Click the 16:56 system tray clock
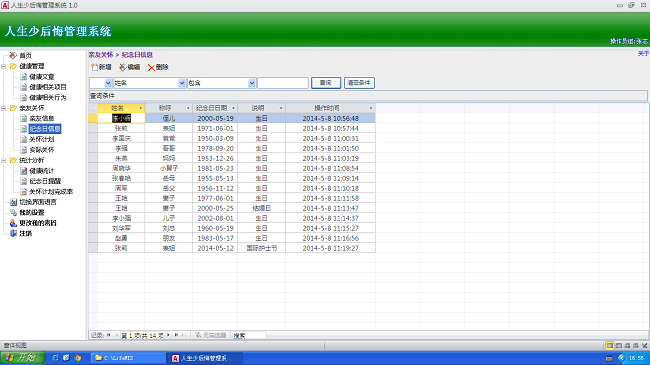 636,358
